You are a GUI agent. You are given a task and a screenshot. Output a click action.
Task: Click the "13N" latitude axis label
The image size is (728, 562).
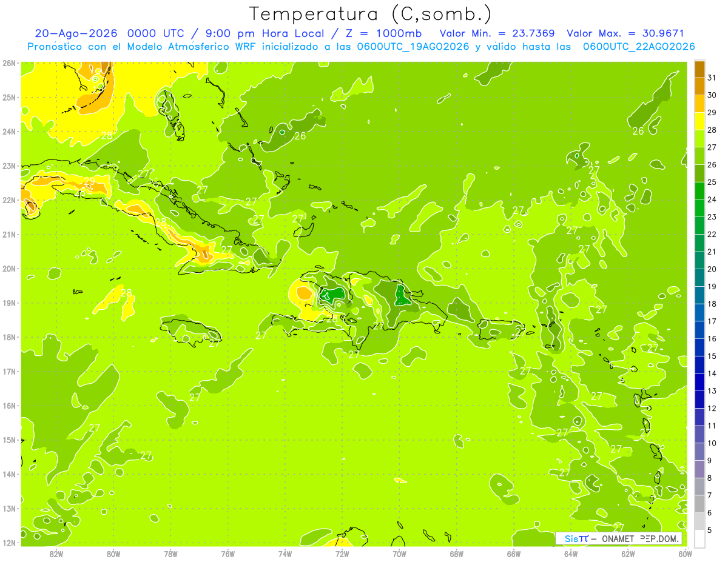click(x=9, y=508)
